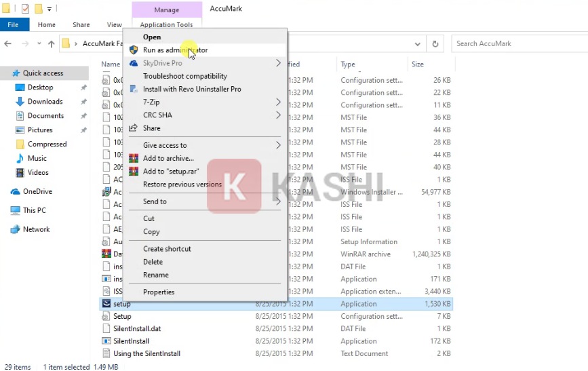This screenshot has height=371, width=588.
Task: Click the Setup configuration settings file icon
Action: [x=106, y=316]
